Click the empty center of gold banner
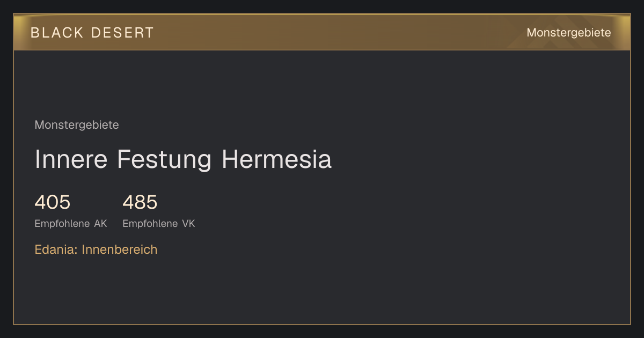644x338 pixels. click(322, 33)
